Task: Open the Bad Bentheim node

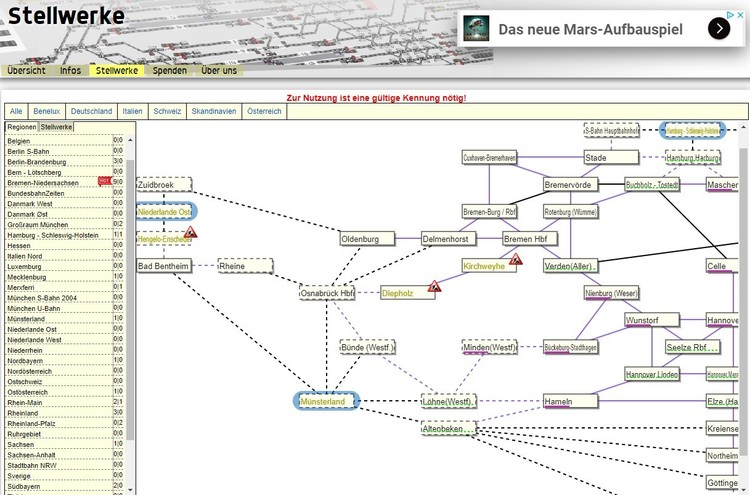Action: (164, 266)
